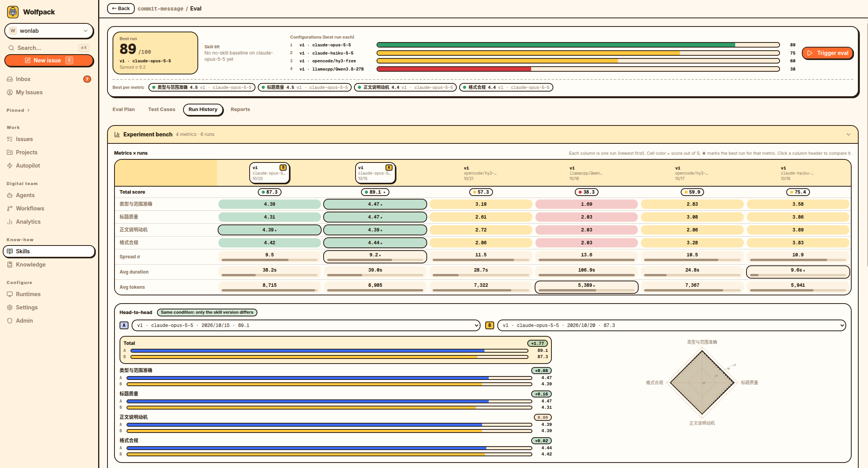Select the 10/21 opencode/hy3 run column header
This screenshot has width=868, height=468.
(481, 173)
